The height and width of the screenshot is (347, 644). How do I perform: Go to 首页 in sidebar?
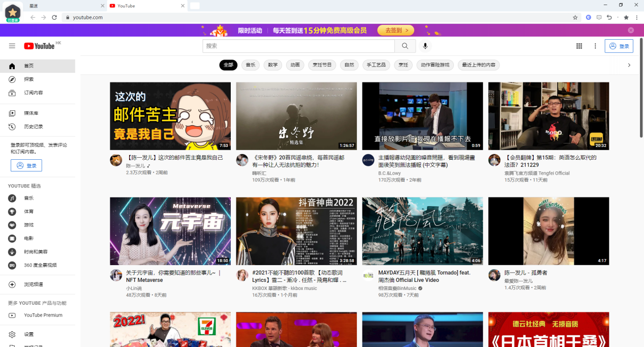[x=38, y=66]
